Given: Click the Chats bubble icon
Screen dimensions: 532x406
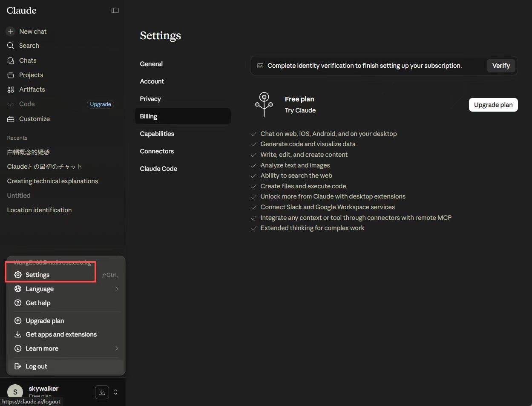Looking at the screenshot, I should point(11,60).
